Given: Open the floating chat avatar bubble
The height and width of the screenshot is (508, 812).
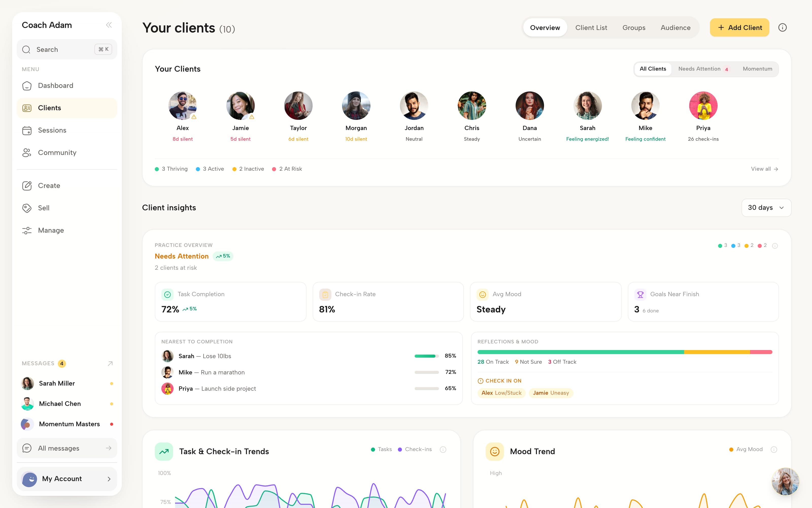Looking at the screenshot, I should pyautogui.click(x=785, y=482).
